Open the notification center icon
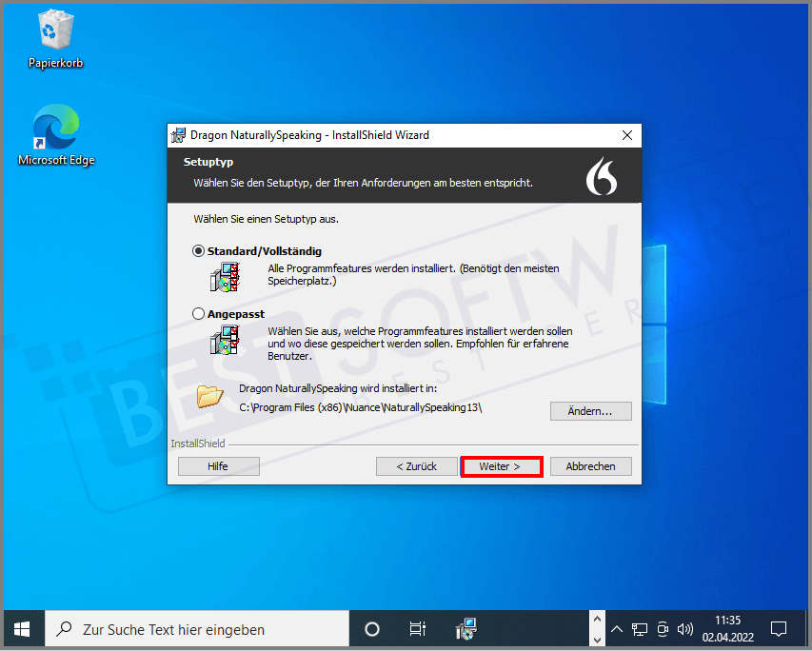This screenshot has height=651, width=812. pos(778,629)
